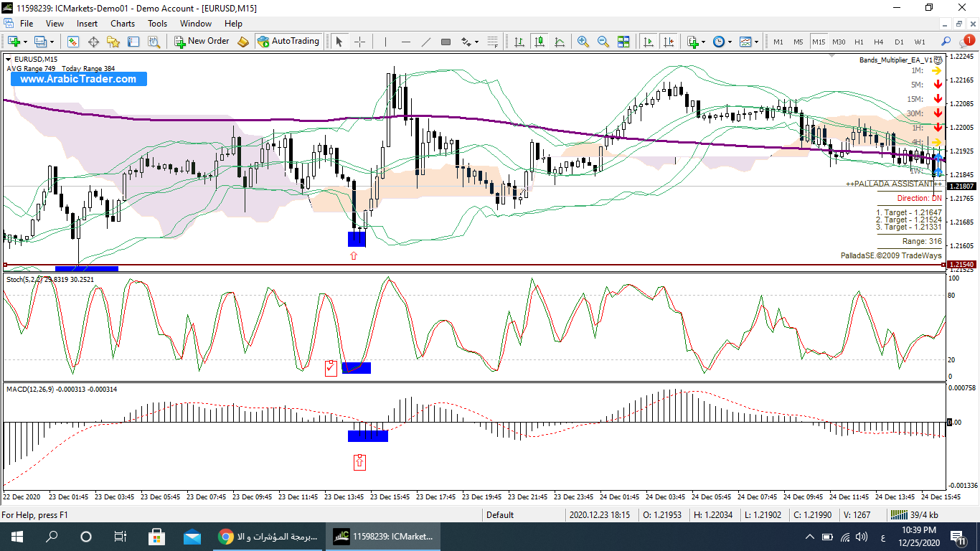Open the Market Watch panel icon
This screenshot has height=551, width=980.
(73, 42)
